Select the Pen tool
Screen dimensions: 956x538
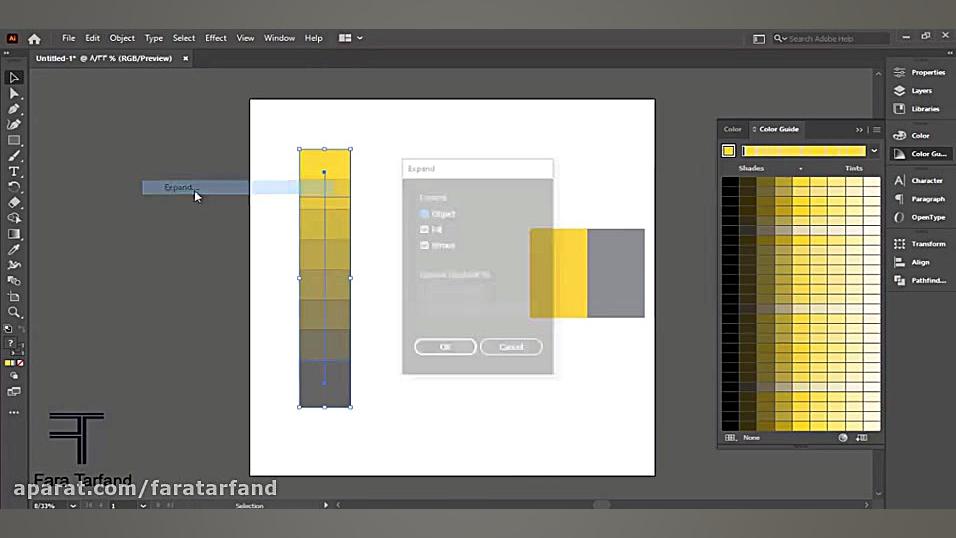pos(13,109)
